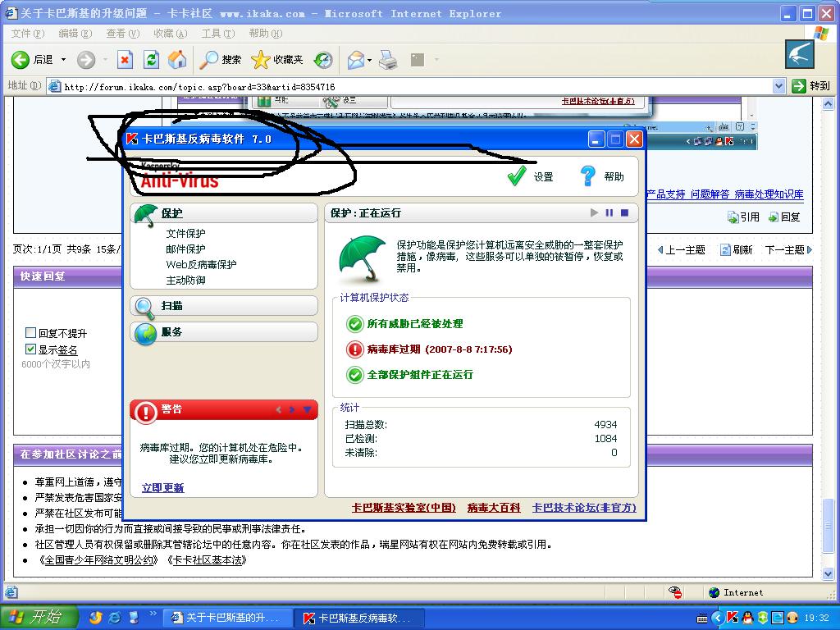
Task: Click 病毒处理知识库 link
Action: click(769, 194)
